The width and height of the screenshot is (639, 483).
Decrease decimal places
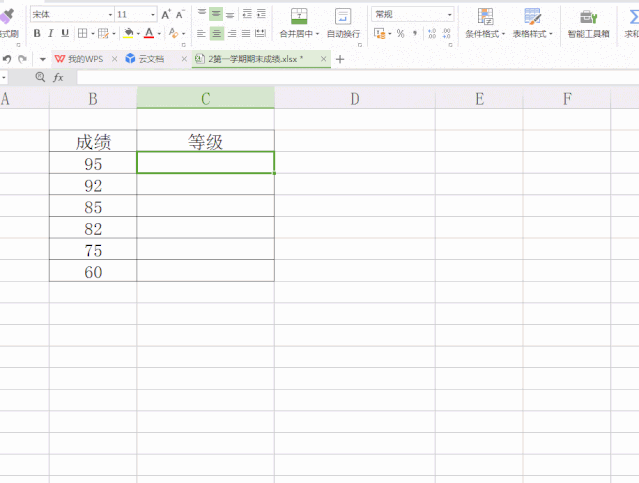click(447, 33)
